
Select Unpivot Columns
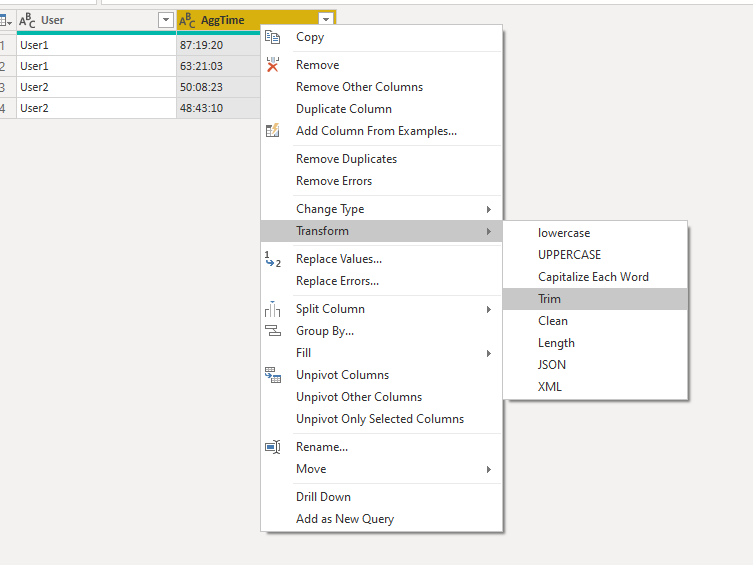tap(381, 375)
